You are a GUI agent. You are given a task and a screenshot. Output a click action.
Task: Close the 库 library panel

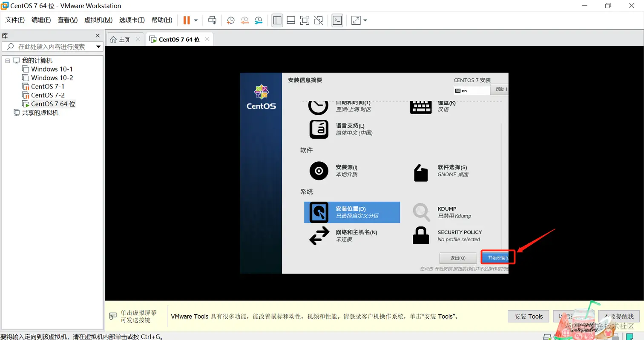pos(98,36)
